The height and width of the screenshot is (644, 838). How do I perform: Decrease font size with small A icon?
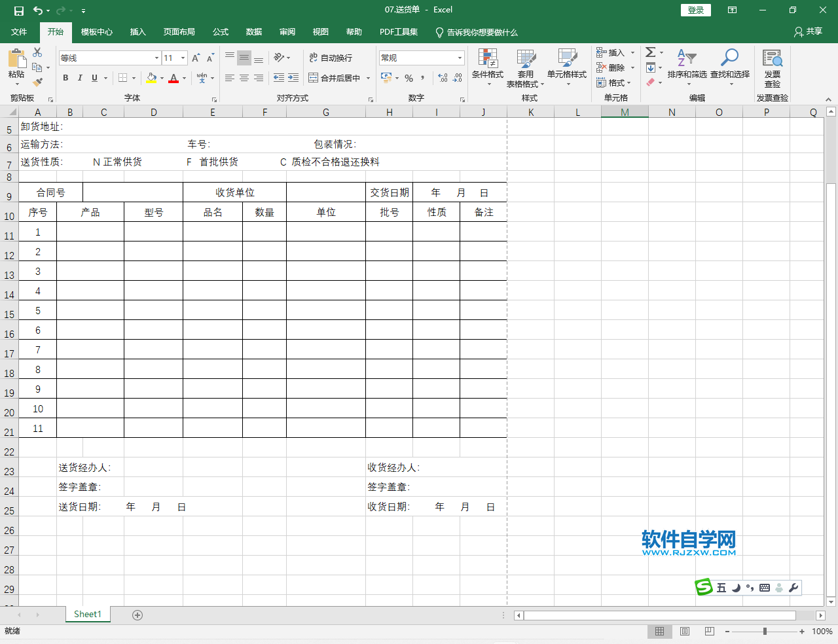pyautogui.click(x=210, y=58)
